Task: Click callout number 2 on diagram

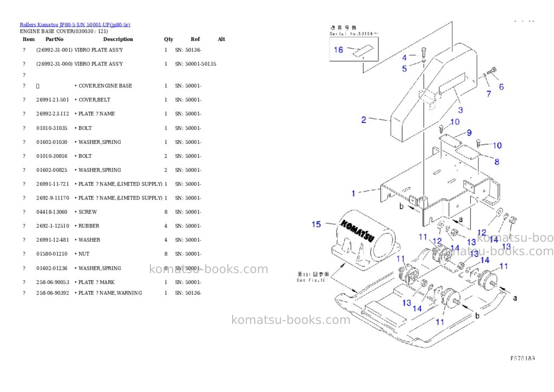Action: pyautogui.click(x=364, y=119)
